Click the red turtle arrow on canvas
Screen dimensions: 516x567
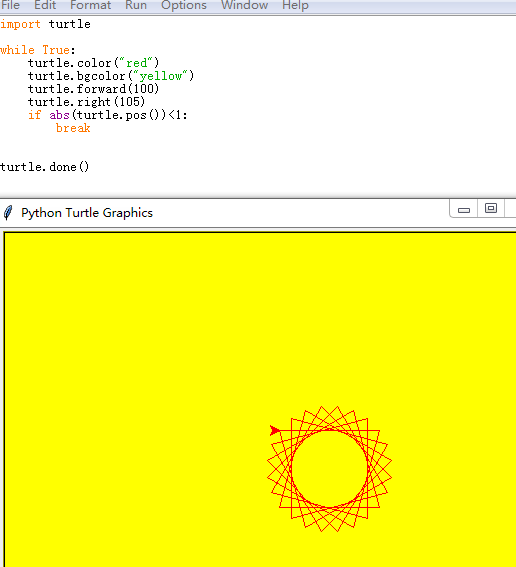click(x=275, y=430)
